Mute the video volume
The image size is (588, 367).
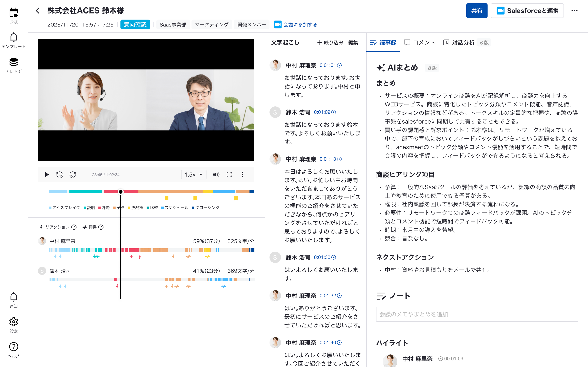216,175
